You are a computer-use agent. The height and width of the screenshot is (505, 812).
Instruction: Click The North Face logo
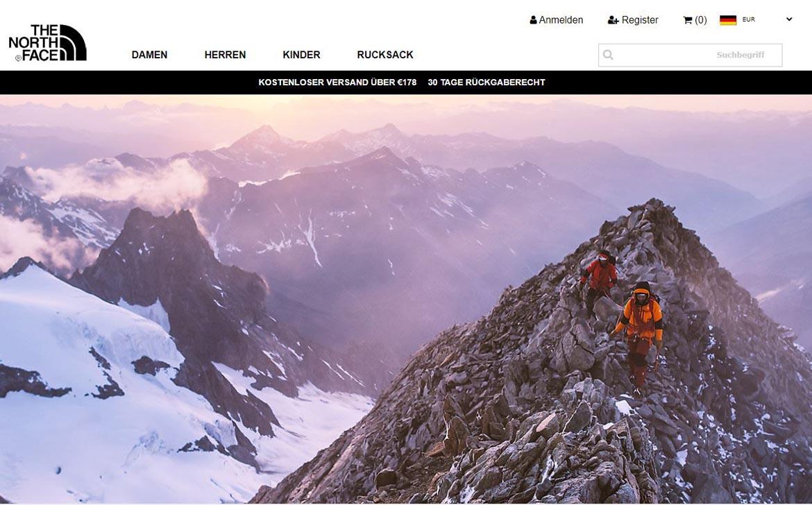(x=48, y=43)
